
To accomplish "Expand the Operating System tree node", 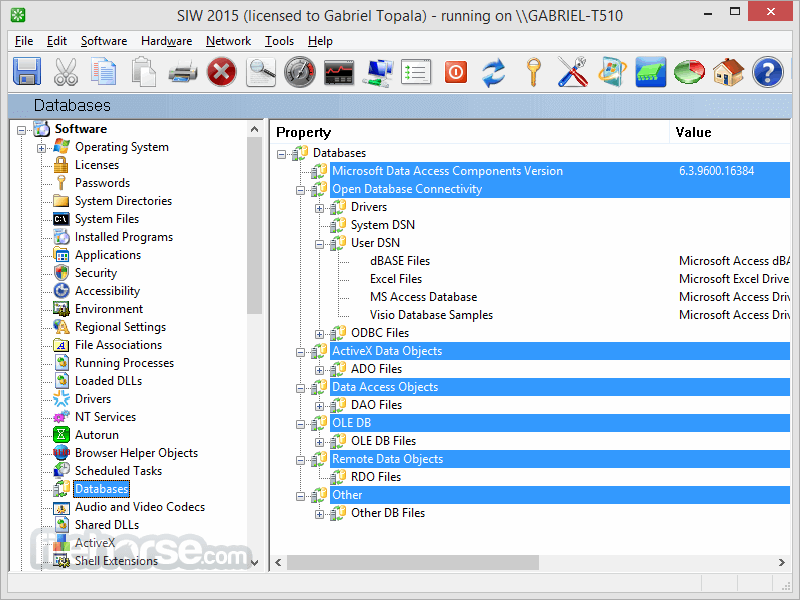I will pos(41,148).
